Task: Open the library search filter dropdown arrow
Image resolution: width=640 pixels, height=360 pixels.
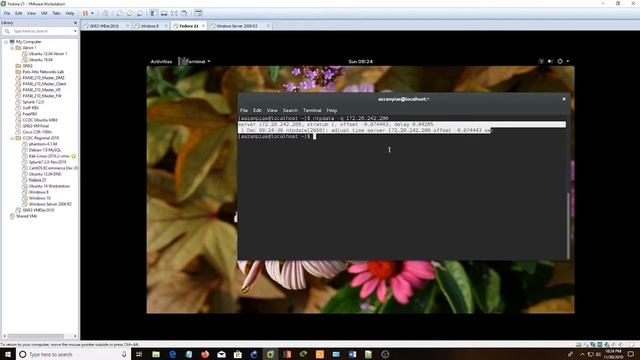Action: [x=75, y=31]
